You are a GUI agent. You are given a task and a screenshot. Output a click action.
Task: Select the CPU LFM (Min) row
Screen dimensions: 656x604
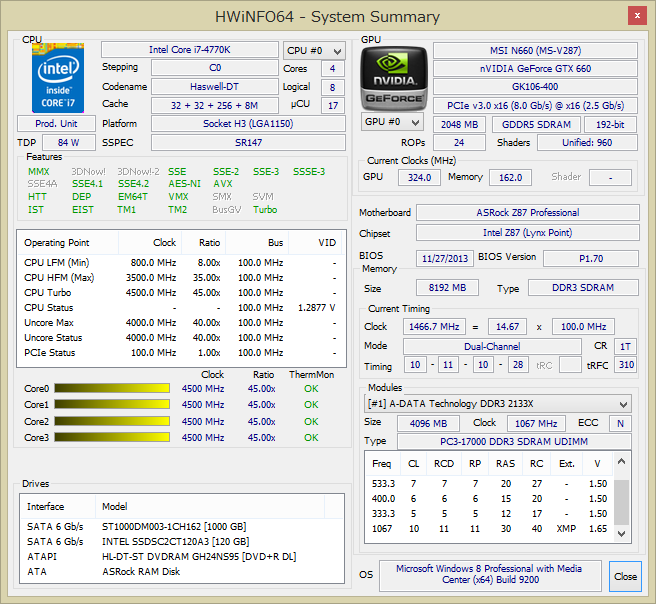pyautogui.click(x=182, y=263)
